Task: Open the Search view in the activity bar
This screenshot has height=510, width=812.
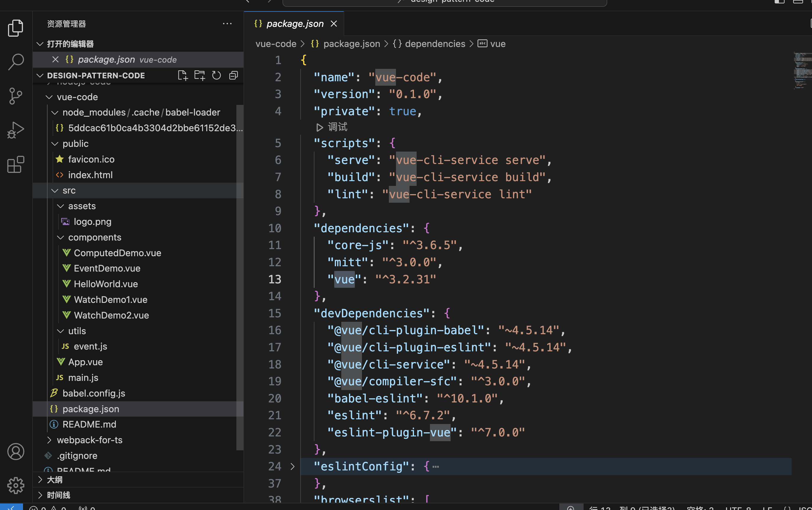Action: [x=15, y=62]
